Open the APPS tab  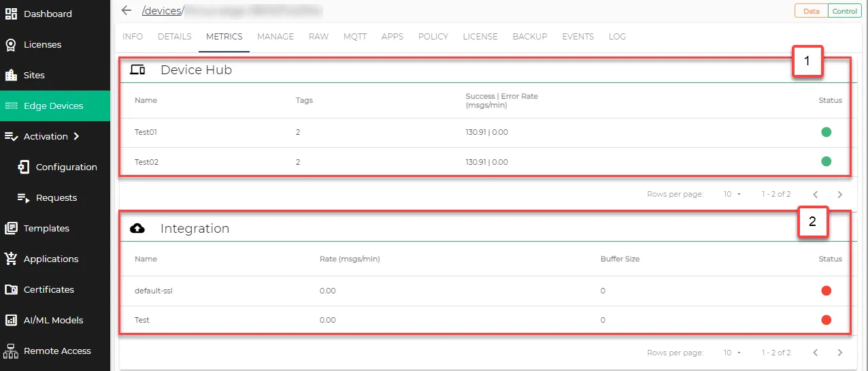(x=393, y=37)
